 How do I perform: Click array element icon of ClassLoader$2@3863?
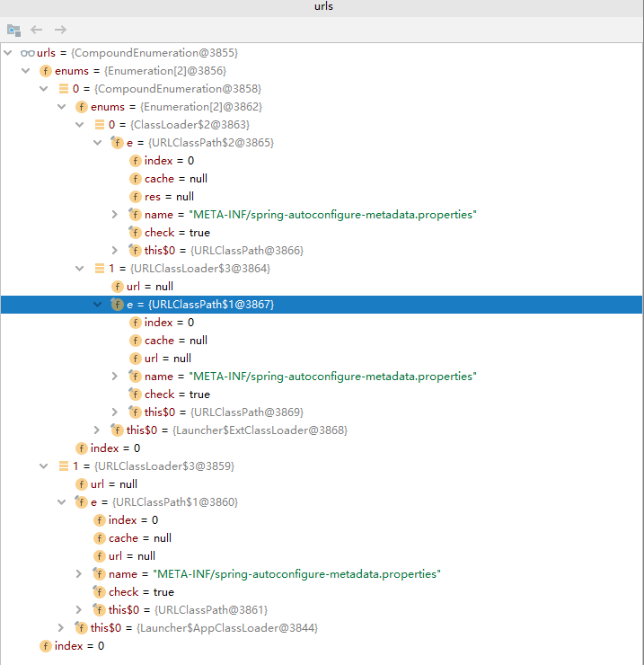[100, 125]
